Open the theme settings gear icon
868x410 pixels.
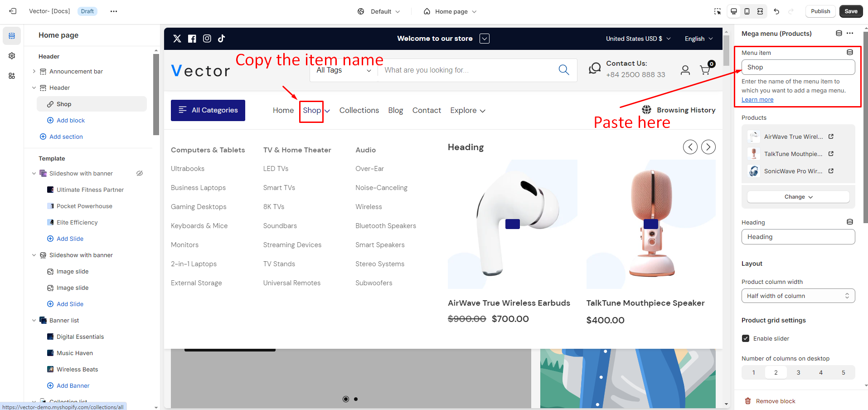point(12,56)
